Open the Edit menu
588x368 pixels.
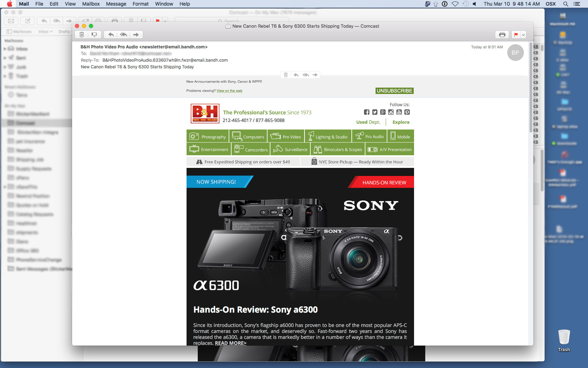(x=54, y=4)
